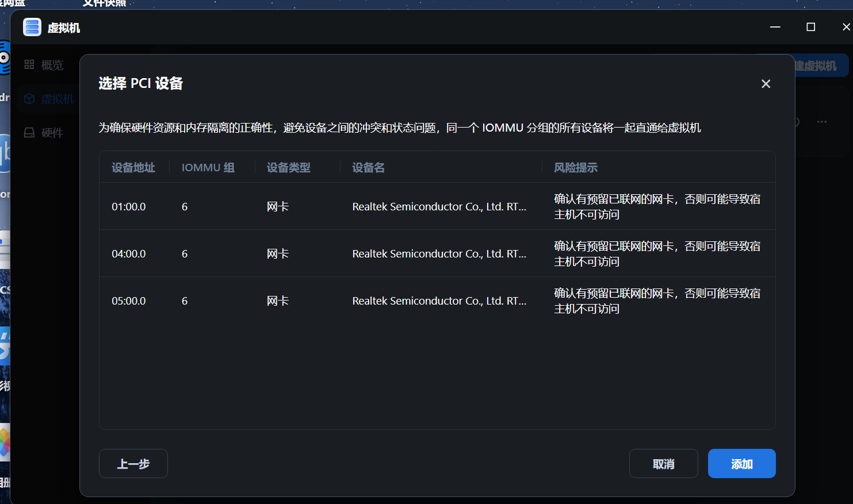The height and width of the screenshot is (504, 853).
Task: Click IOMMU group 6 in row 05:00.0
Action: tap(185, 301)
